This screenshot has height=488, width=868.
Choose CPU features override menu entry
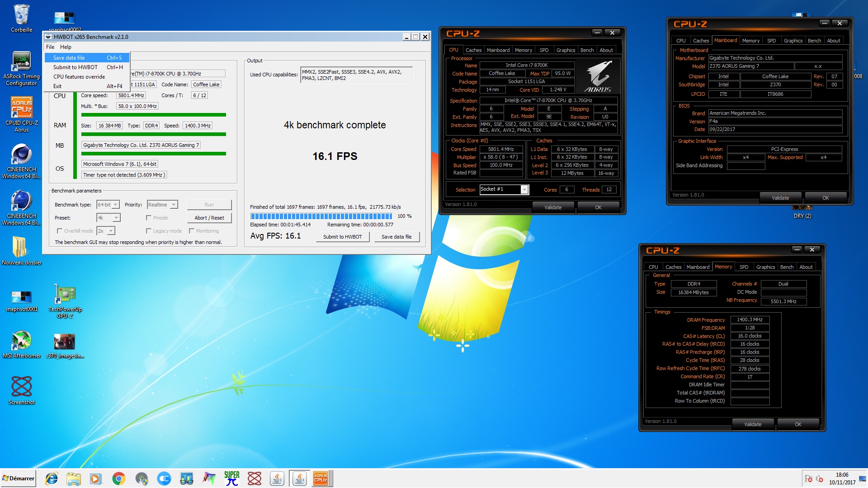click(87, 77)
